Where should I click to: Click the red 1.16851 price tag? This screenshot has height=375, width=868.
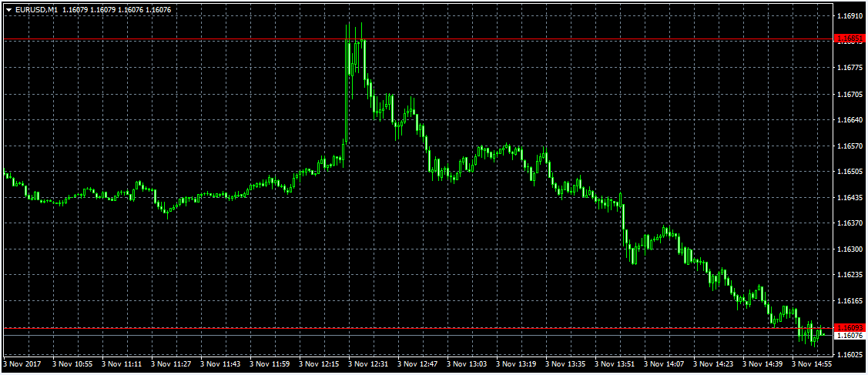coord(852,39)
